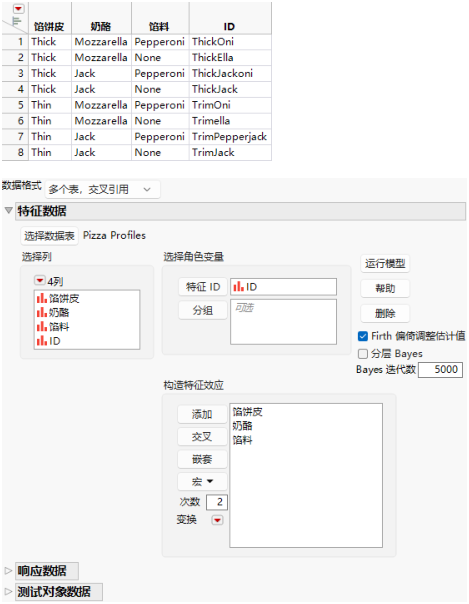Click the row-selection steps icon in table corner

17,22
